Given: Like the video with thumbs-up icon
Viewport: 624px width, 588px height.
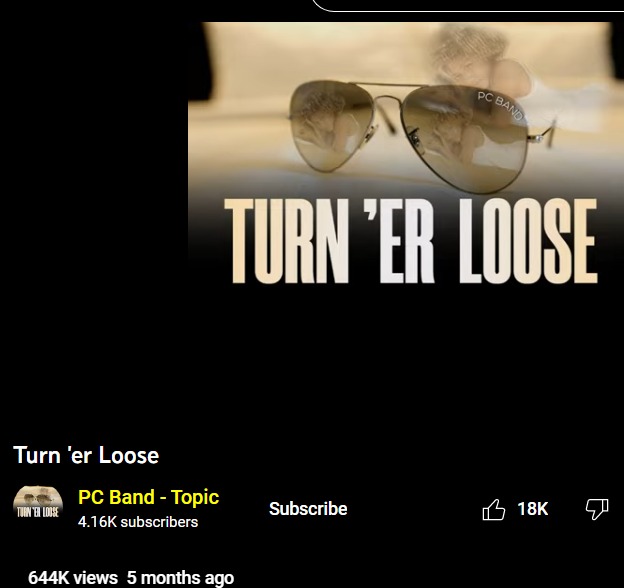Looking at the screenshot, I should click(x=493, y=509).
